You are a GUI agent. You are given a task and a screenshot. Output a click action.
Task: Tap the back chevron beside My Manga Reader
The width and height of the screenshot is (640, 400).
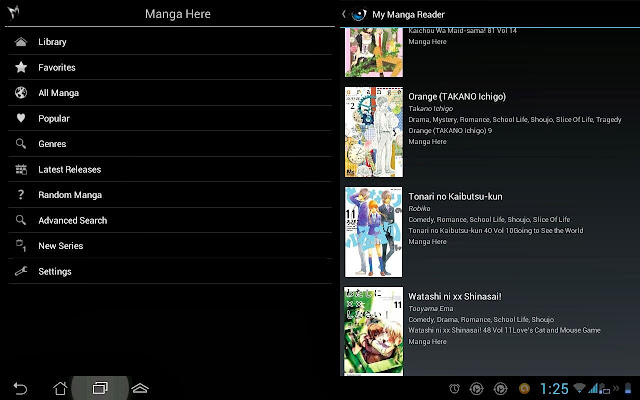click(x=344, y=14)
